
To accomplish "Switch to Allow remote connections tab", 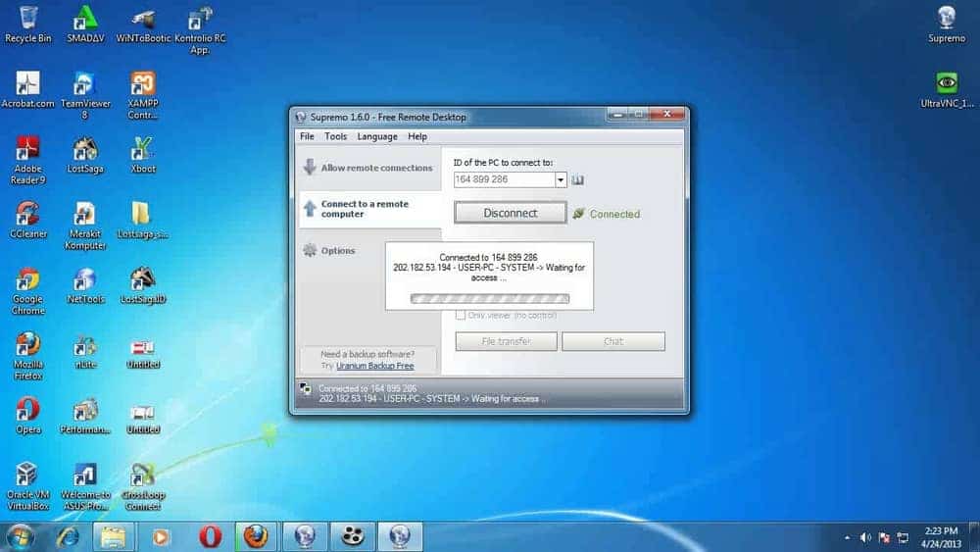I will 369,168.
